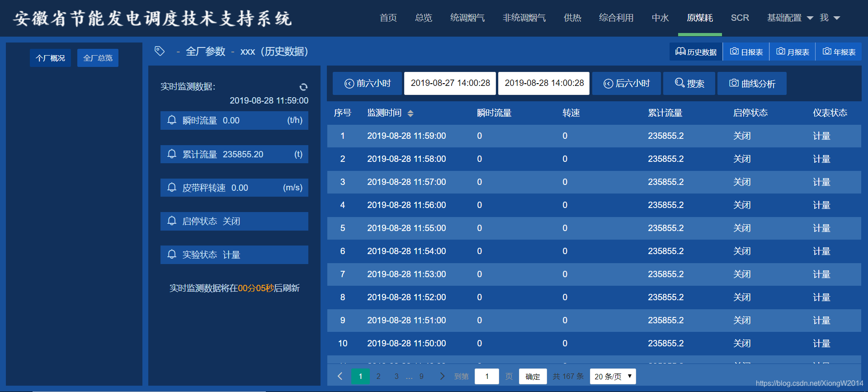The height and width of the screenshot is (392, 868).
Task: Click the 转速 column header
Action: point(571,113)
